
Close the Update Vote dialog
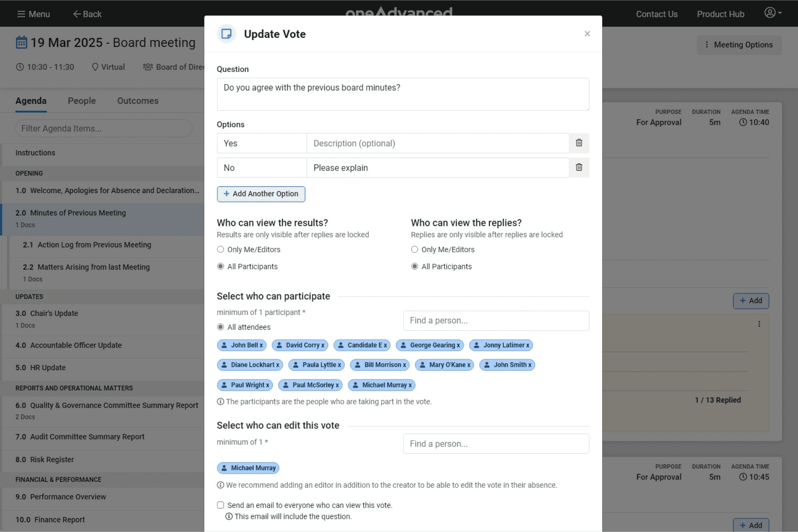pyautogui.click(x=587, y=34)
